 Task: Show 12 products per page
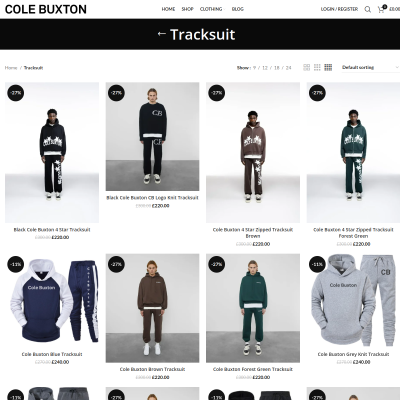tap(265, 68)
